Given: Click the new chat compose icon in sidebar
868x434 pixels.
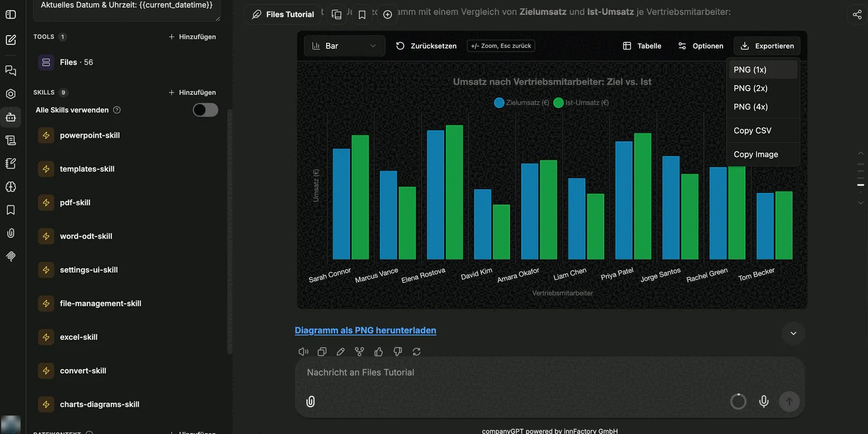Looking at the screenshot, I should (10, 40).
